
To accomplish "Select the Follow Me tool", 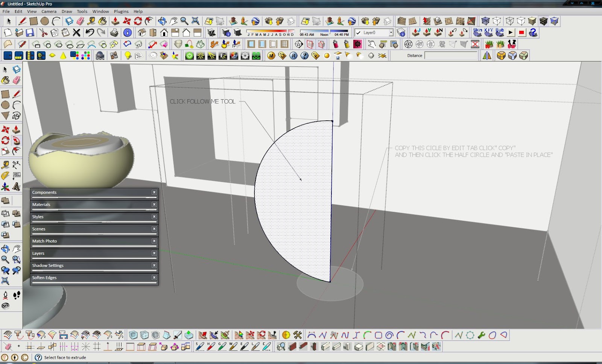I will pyautogui.click(x=15, y=140).
